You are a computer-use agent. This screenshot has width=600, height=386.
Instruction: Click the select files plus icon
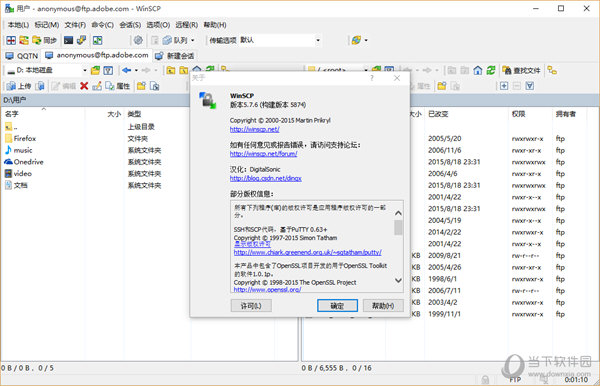pos(504,86)
